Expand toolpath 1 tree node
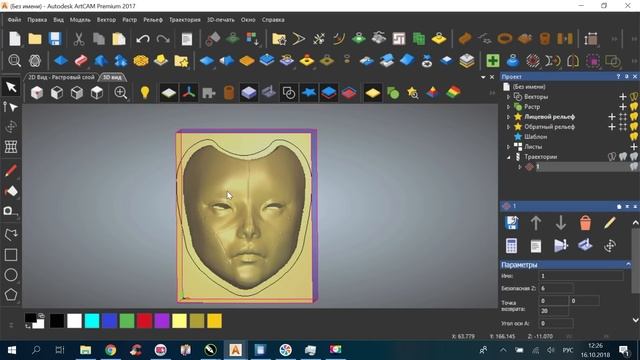Image resolution: width=640 pixels, height=360 pixels. (x=520, y=167)
